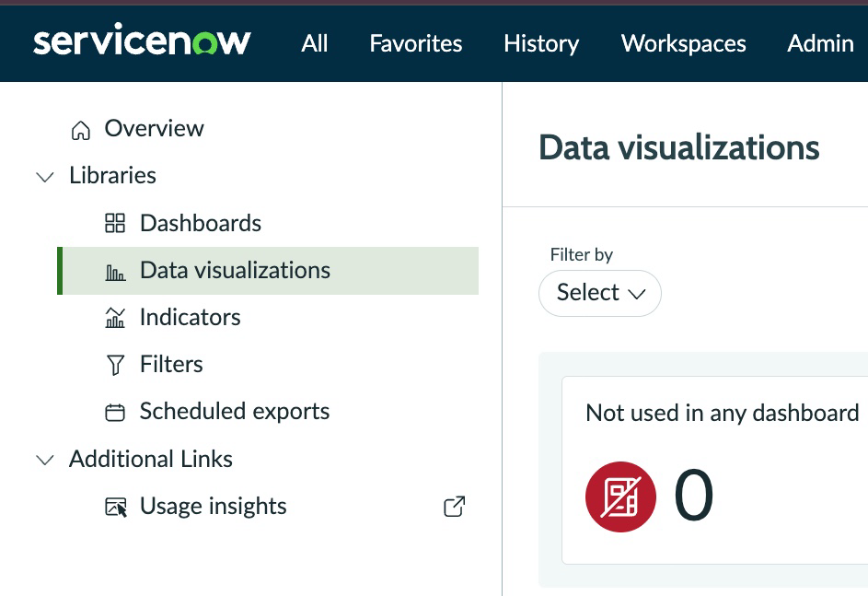
Task: Click the Usage insights icon
Action: pyautogui.click(x=116, y=507)
